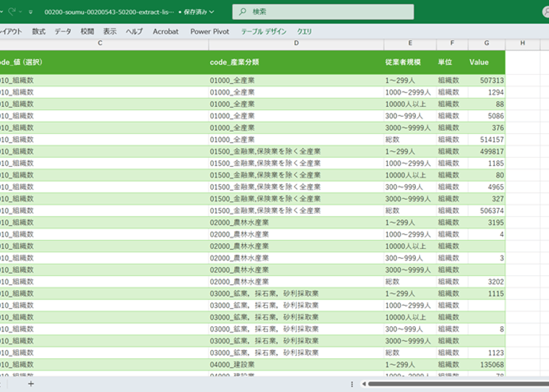The image size is (549, 392).
Task: Open the 表示 ribbon tab
Action: click(x=109, y=31)
